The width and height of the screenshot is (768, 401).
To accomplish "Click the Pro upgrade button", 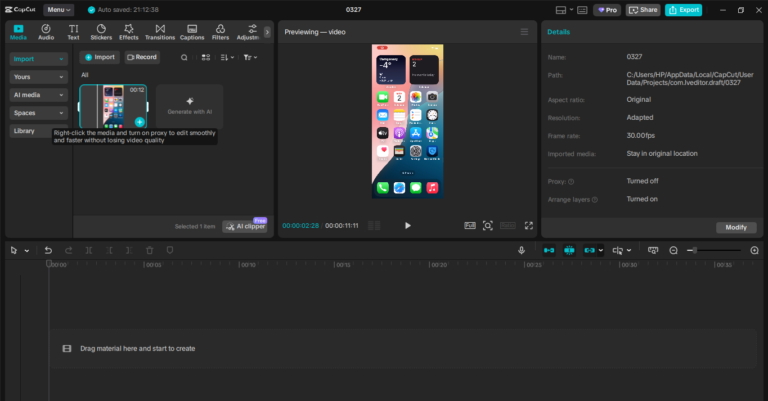I will click(x=607, y=10).
